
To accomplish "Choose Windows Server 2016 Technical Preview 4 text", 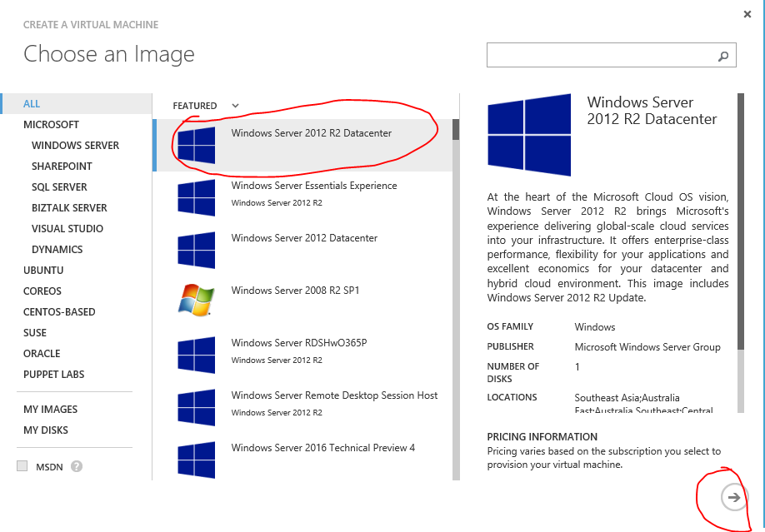I will coord(323,448).
